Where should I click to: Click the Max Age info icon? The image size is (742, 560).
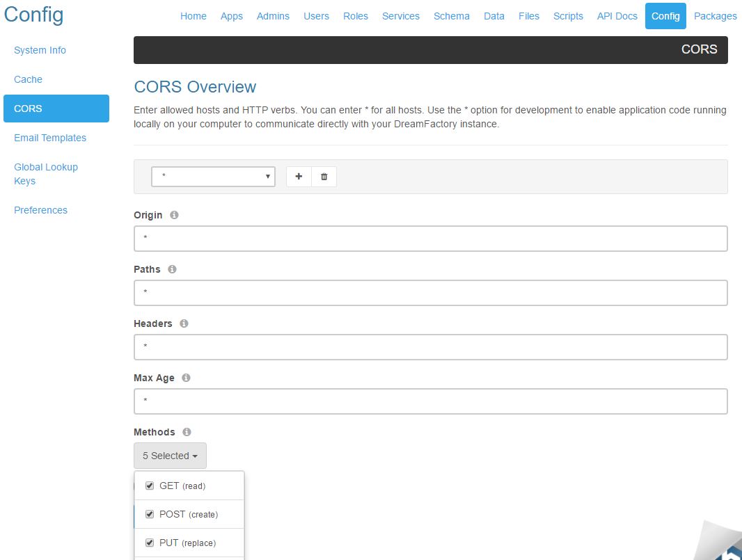tap(186, 378)
